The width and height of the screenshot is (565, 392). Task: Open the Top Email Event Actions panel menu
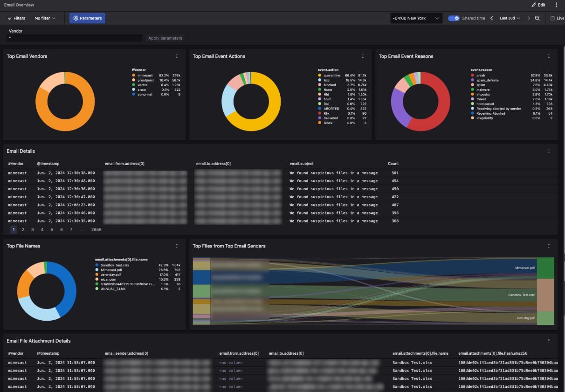[x=363, y=56]
